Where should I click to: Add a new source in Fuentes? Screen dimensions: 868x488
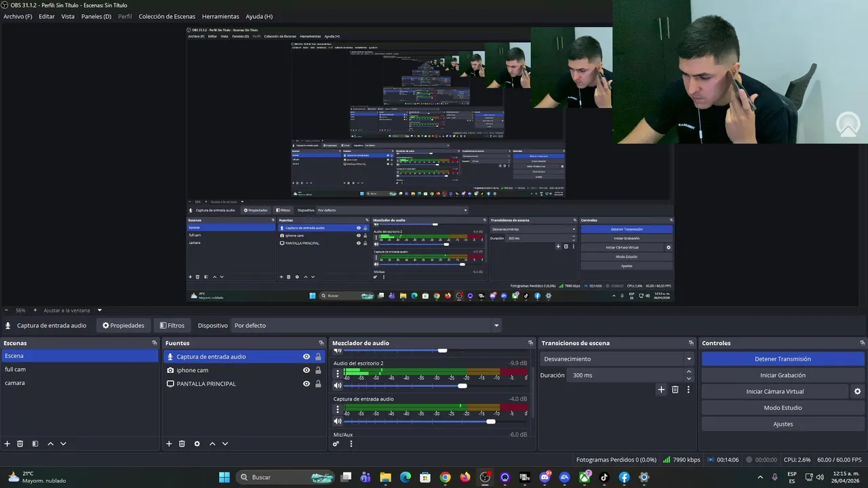169,444
